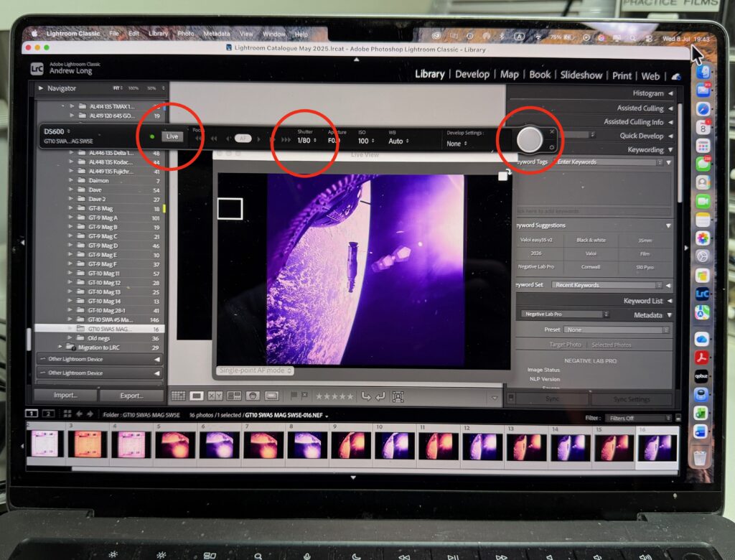735x560 pixels.
Task: Open Compare view (XY) icon
Action: click(x=215, y=396)
